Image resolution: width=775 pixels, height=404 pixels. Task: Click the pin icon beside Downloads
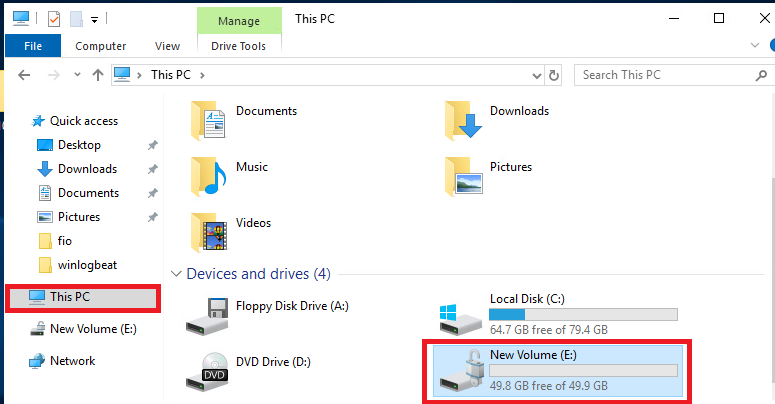coord(153,169)
